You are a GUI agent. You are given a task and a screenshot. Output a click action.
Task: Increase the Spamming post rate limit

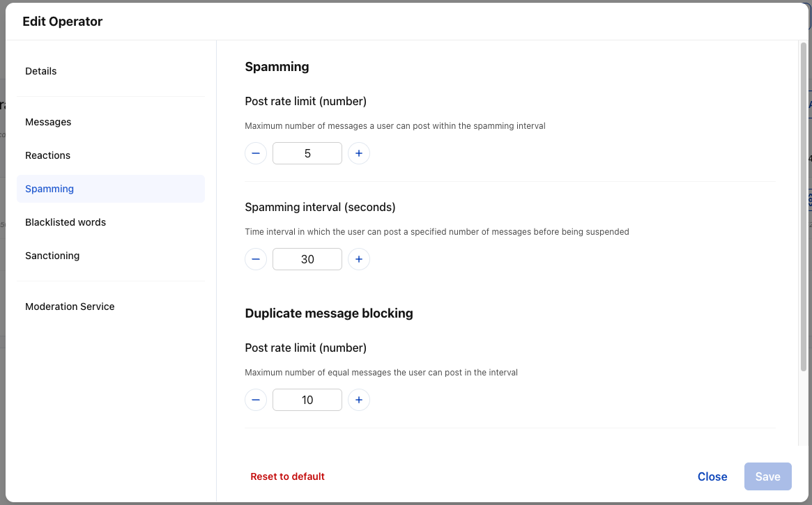coord(359,153)
